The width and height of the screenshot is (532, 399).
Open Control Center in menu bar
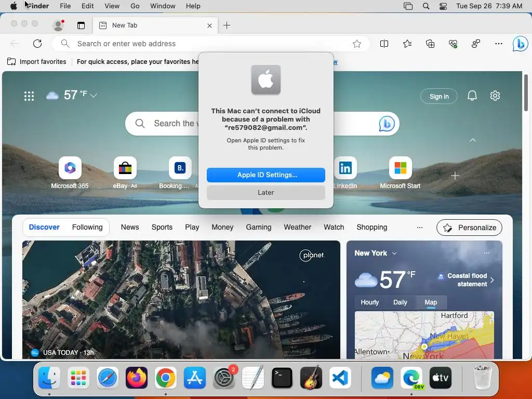(443, 6)
